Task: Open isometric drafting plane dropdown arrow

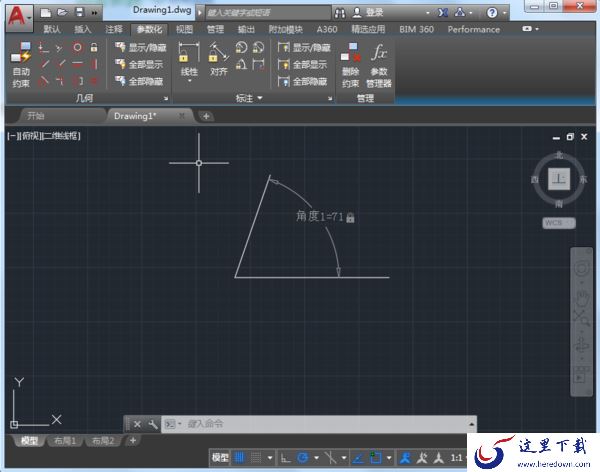Action: [x=344, y=458]
